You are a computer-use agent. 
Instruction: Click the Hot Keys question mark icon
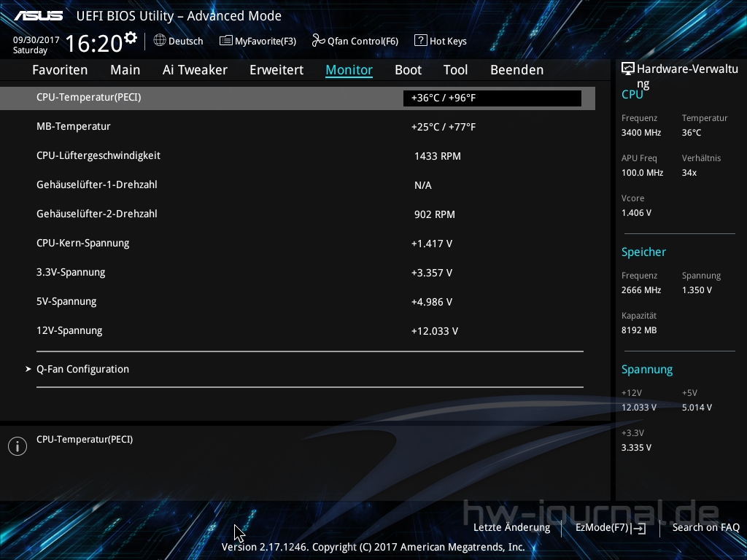pyautogui.click(x=421, y=41)
